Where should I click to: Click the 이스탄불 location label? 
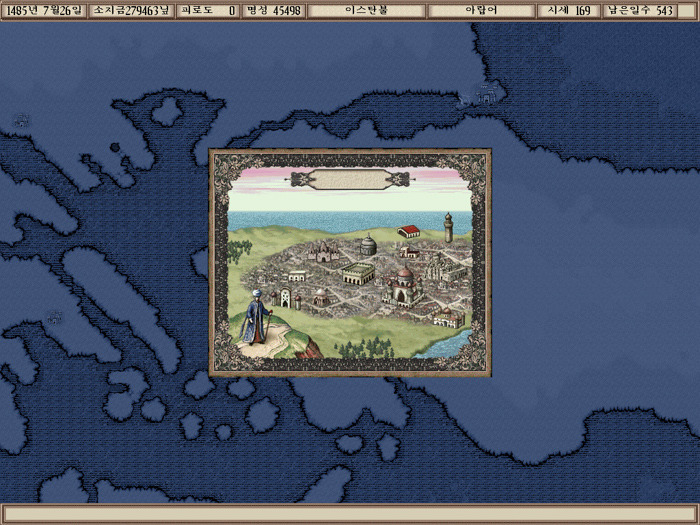(x=367, y=11)
